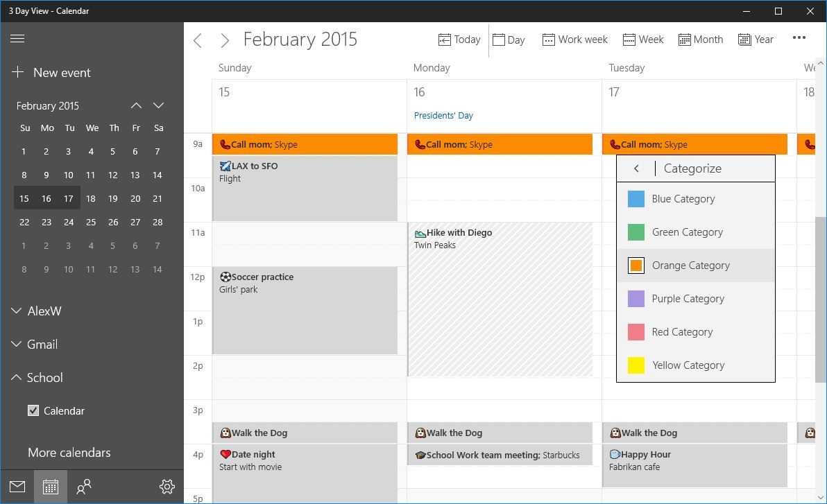Viewport: 827px width, 504px height.
Task: Open Settings gear icon
Action: [x=167, y=487]
